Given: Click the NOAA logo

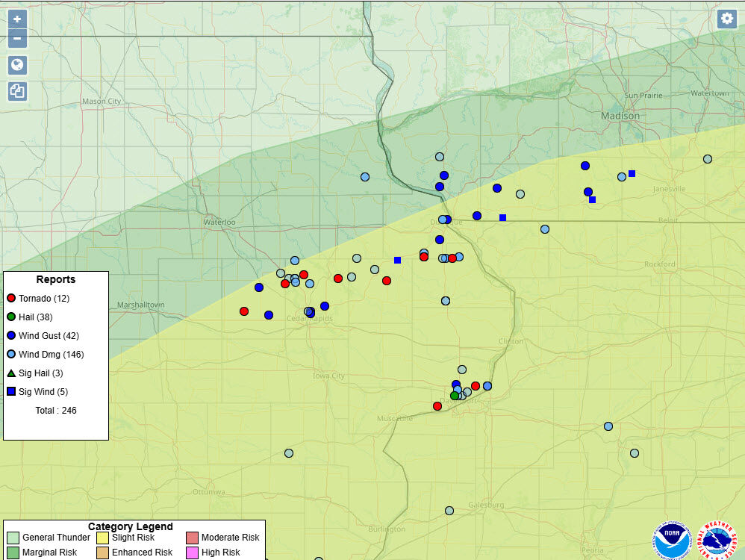Looking at the screenshot, I should (673, 540).
